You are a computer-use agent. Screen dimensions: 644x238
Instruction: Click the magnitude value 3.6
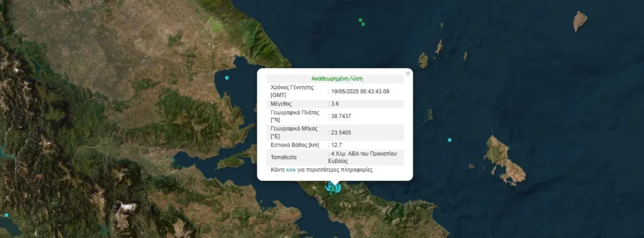click(x=335, y=104)
